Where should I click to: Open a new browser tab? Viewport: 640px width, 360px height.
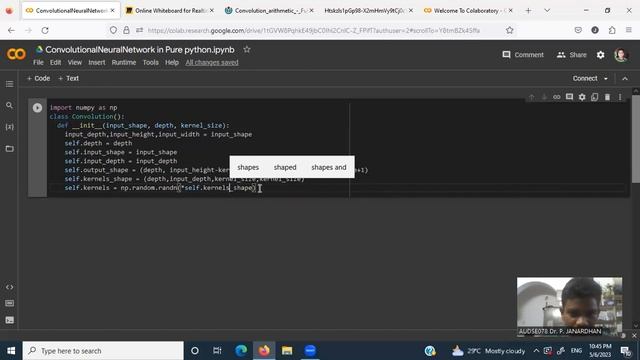(528, 11)
